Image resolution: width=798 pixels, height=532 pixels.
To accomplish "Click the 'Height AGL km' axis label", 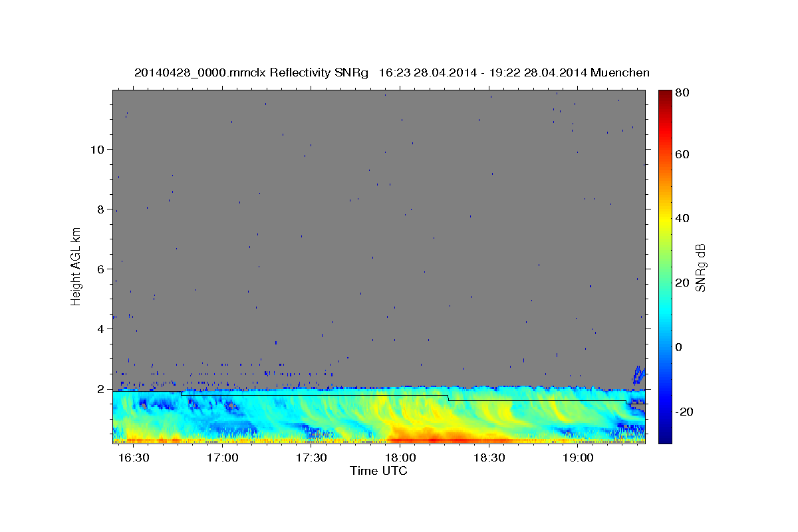I will (x=76, y=266).
